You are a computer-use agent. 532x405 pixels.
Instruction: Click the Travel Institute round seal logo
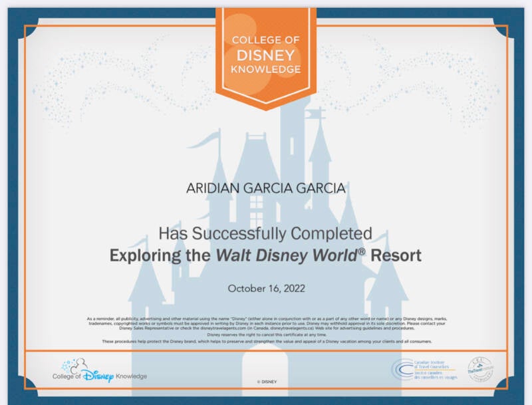point(480,369)
